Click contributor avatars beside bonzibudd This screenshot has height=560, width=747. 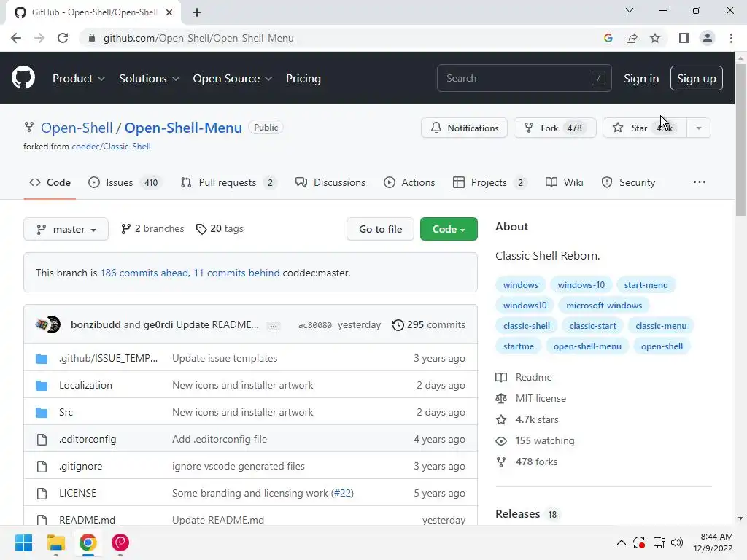[48, 324]
